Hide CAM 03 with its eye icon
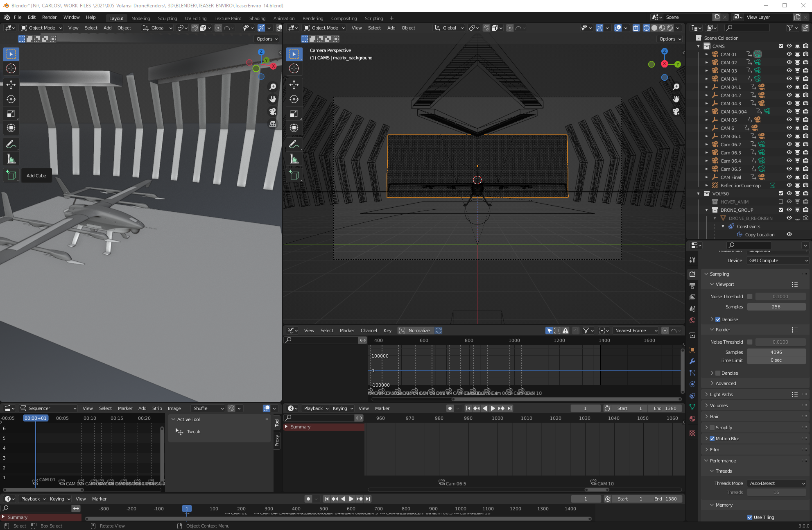 789,70
